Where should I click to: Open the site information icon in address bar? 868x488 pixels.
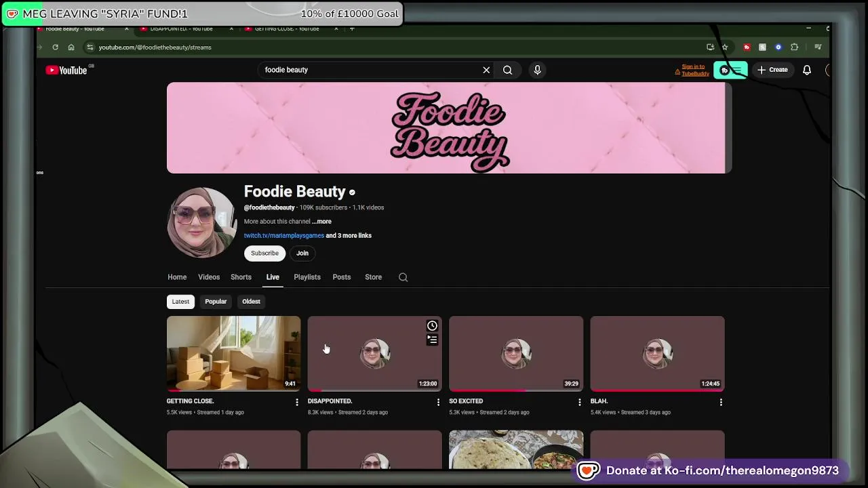90,47
